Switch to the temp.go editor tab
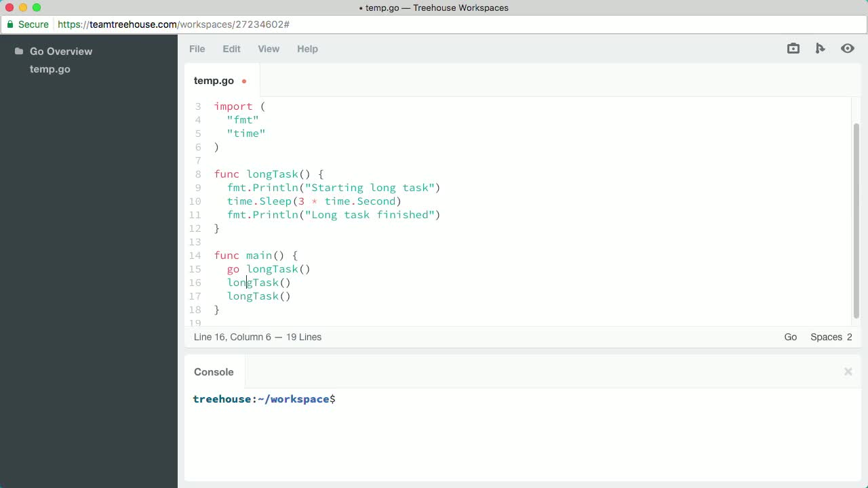The image size is (868, 488). tap(214, 80)
